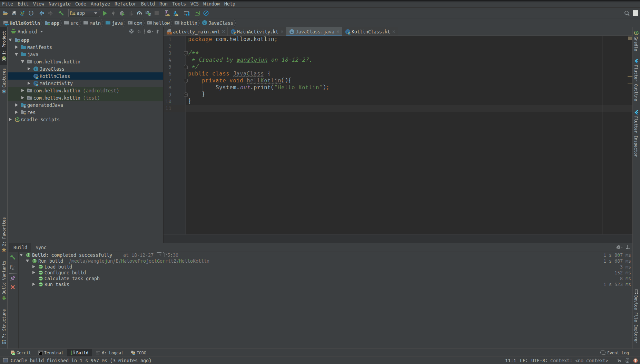Attach debugger to Android process icon
This screenshot has height=364, width=640.
coord(148,13)
